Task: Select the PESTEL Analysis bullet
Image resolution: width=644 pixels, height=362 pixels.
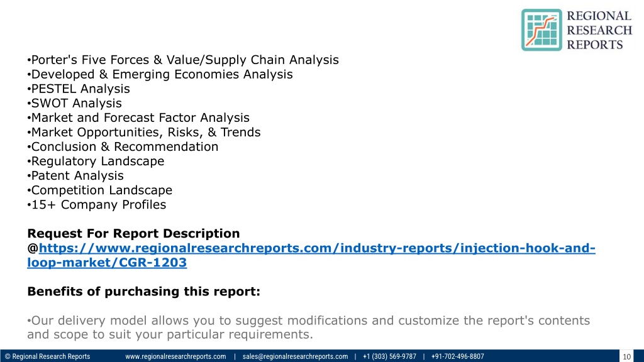Action: pyautogui.click(x=79, y=89)
